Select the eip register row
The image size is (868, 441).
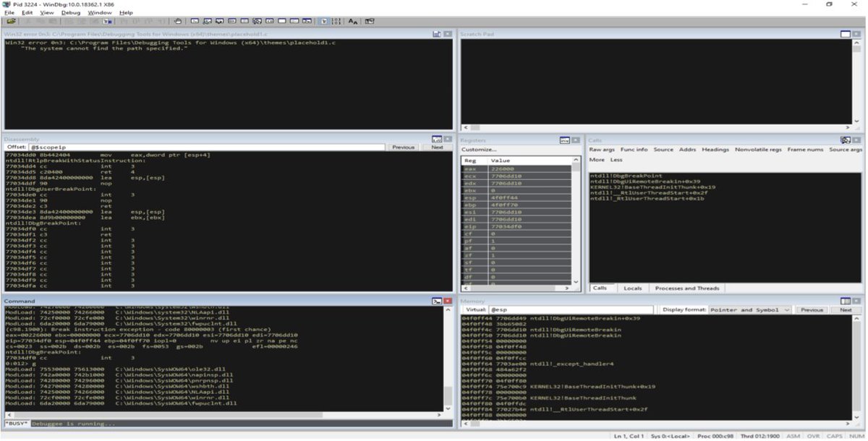(519, 226)
